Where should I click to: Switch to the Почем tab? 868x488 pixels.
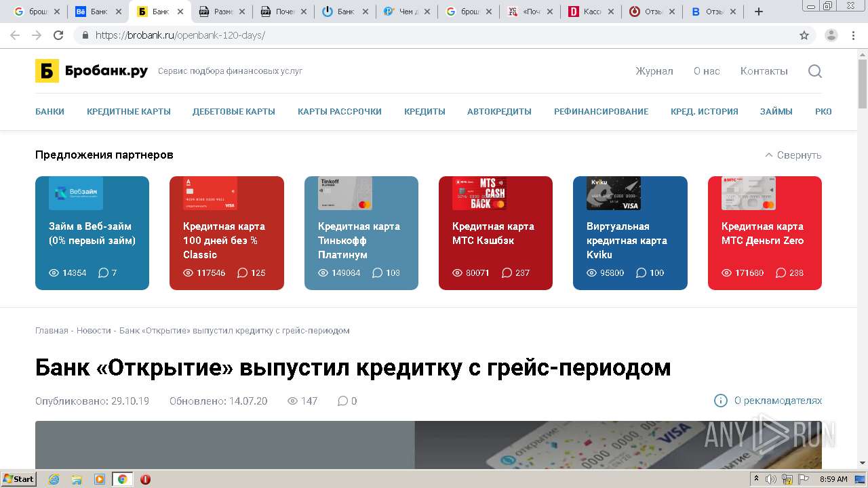click(283, 12)
